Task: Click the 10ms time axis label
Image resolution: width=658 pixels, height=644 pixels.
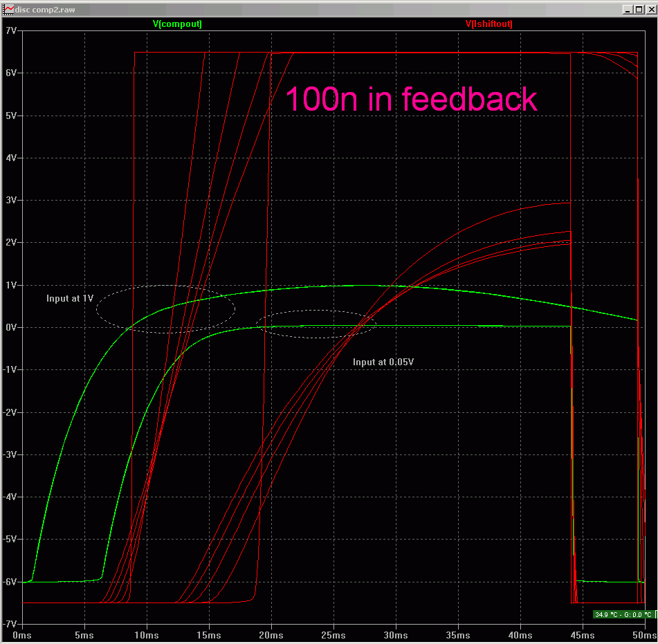Action: coord(147,635)
